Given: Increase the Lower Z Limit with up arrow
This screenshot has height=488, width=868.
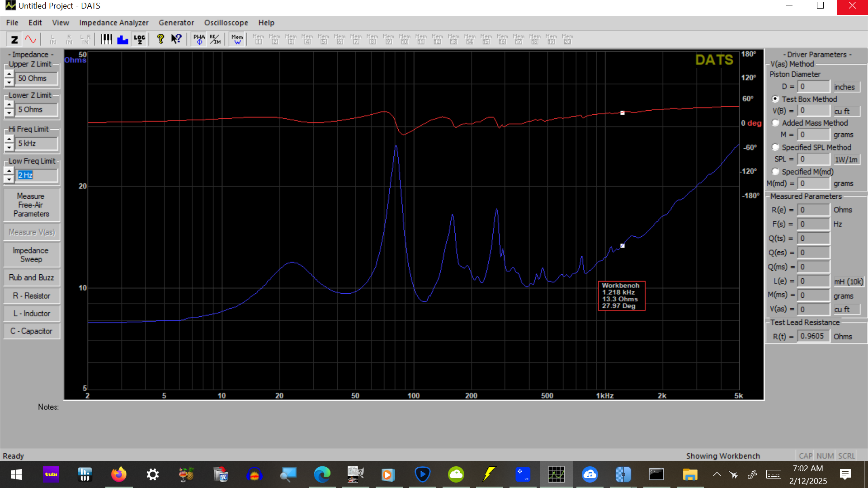Looking at the screenshot, I should [x=9, y=105].
